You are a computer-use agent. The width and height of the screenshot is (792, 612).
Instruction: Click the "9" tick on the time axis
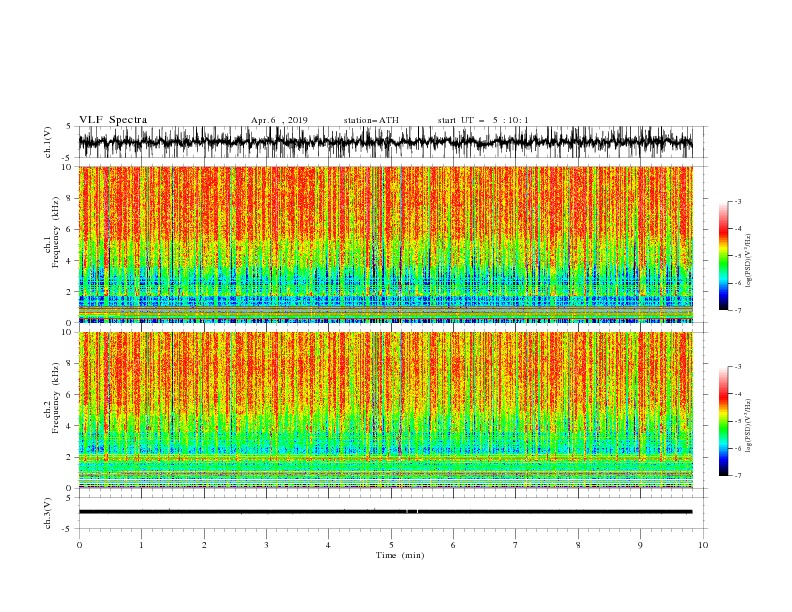pos(640,545)
